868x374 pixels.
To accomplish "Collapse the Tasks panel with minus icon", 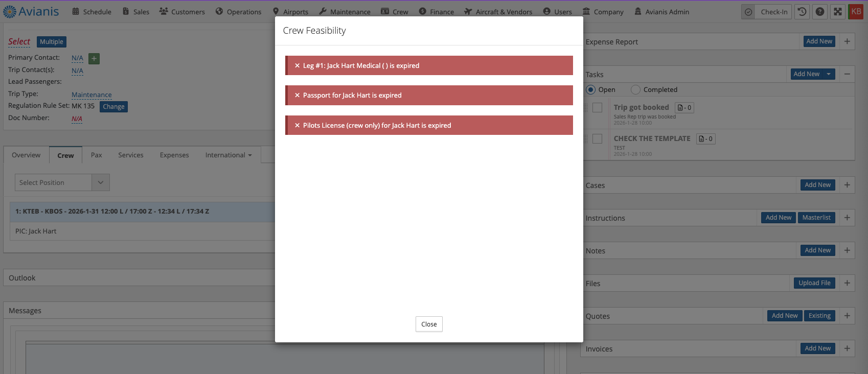I will (x=847, y=74).
